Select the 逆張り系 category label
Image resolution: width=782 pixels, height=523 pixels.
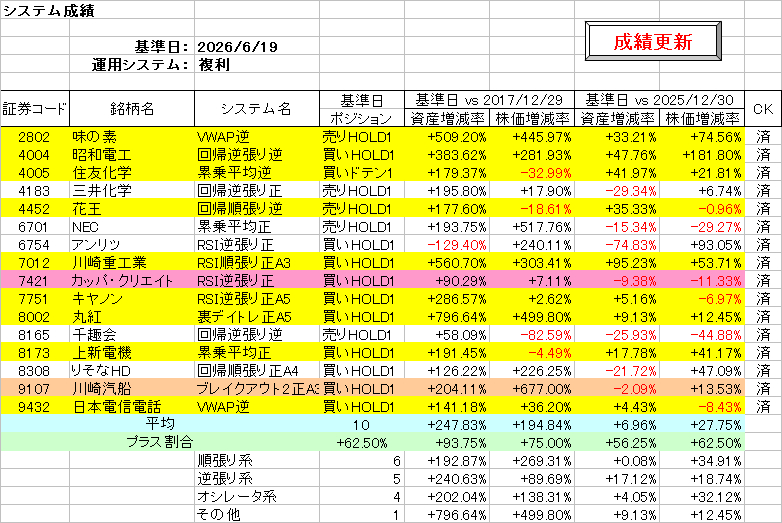(x=257, y=478)
